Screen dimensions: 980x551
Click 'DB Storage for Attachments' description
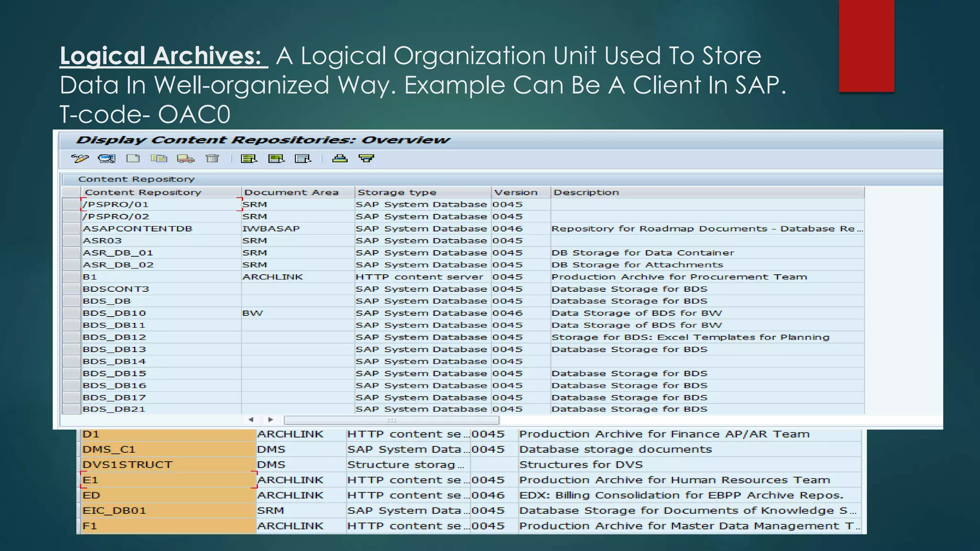click(x=637, y=265)
